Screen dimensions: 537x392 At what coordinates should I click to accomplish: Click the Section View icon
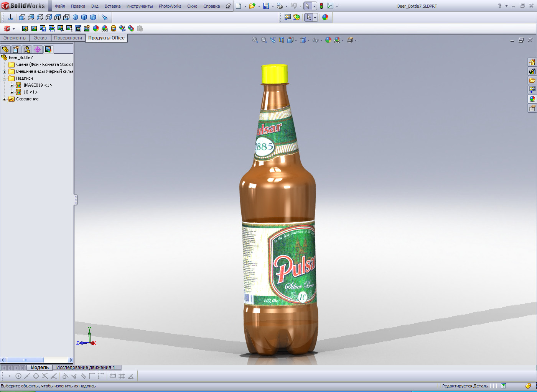click(x=282, y=40)
